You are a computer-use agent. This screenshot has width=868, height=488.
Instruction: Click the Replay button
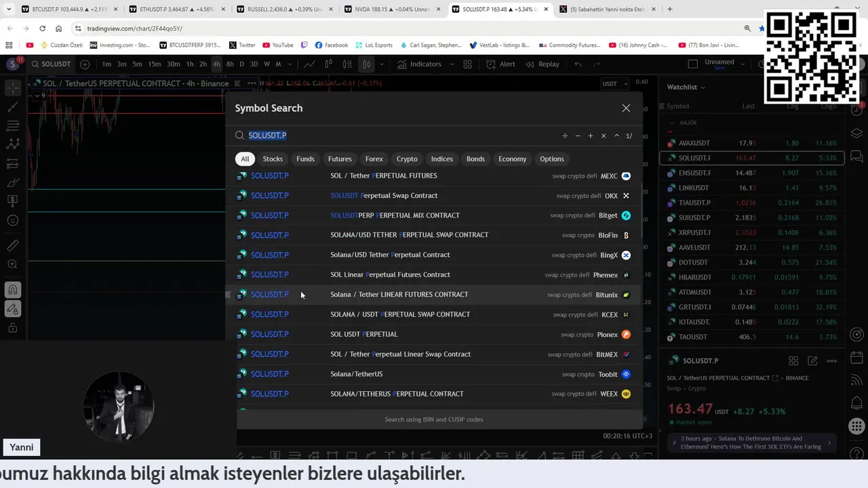coord(542,64)
